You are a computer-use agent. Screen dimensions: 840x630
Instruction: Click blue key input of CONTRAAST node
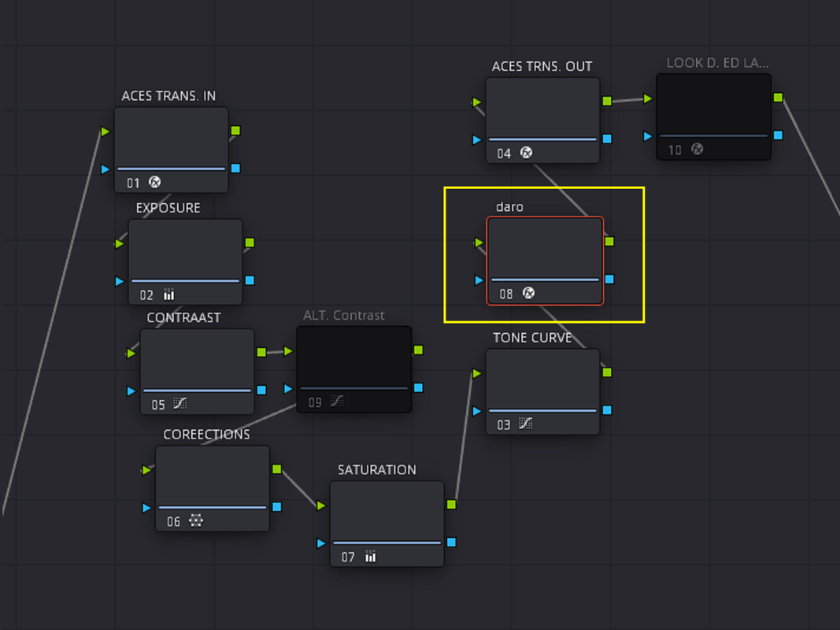click(x=131, y=391)
